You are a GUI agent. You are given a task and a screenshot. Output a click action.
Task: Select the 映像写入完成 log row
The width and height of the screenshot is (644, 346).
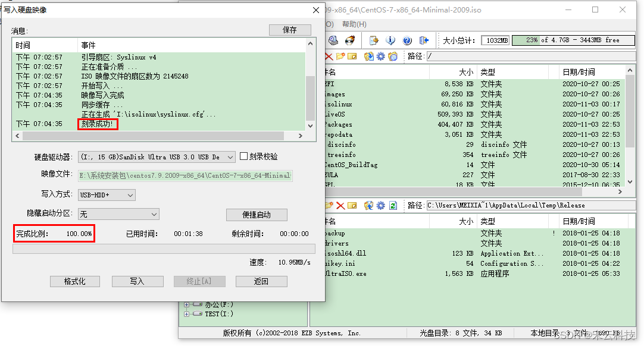point(160,95)
